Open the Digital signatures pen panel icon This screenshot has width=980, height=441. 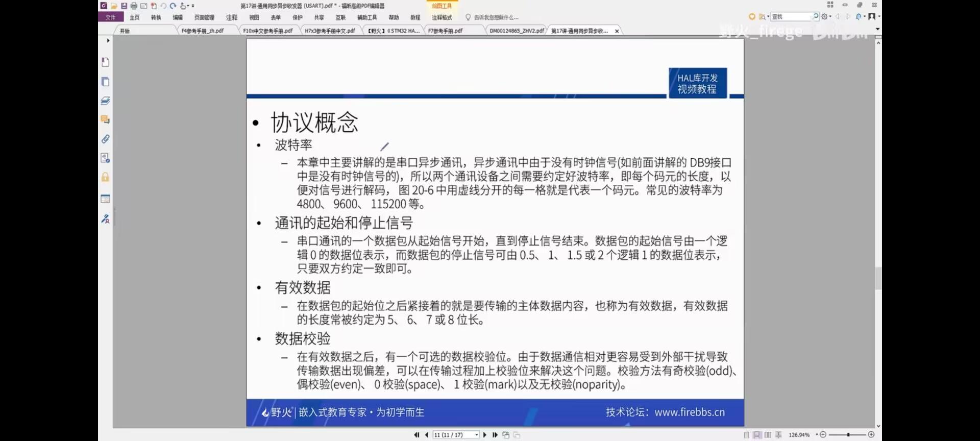pos(105,218)
